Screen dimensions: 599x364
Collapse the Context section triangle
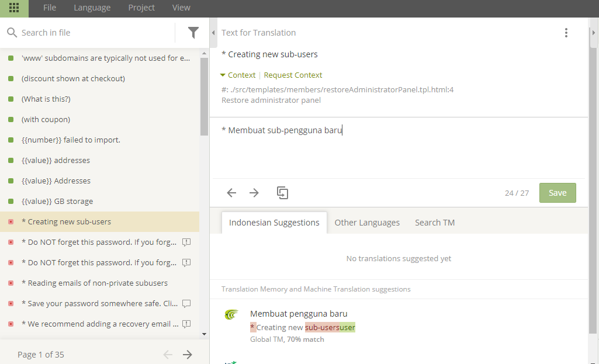pyautogui.click(x=223, y=75)
